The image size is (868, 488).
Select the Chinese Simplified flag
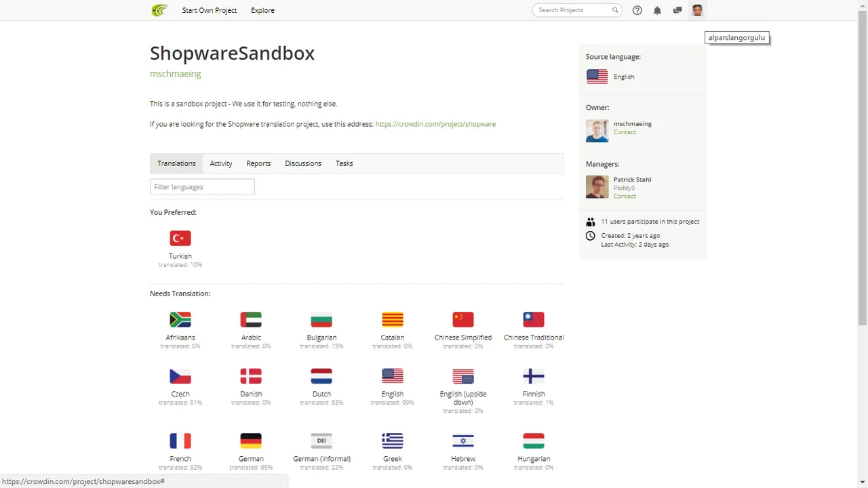pos(463,319)
